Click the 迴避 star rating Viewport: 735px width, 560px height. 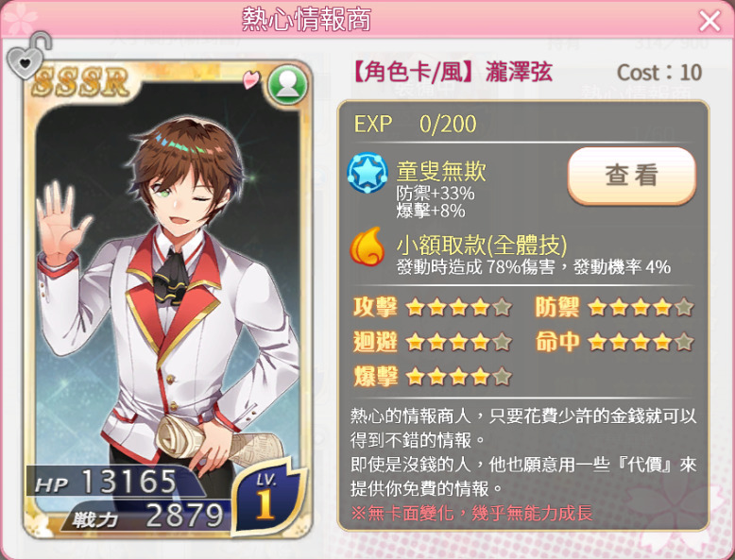458,342
